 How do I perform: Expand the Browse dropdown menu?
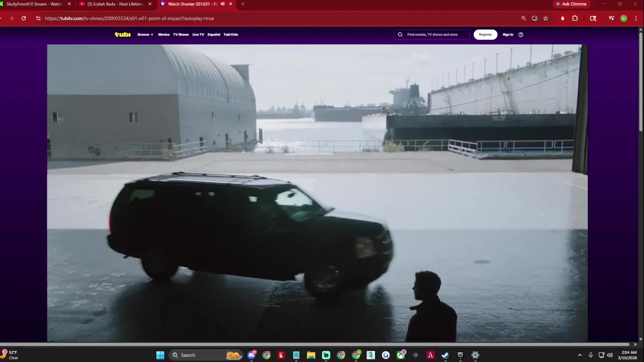coord(145,35)
